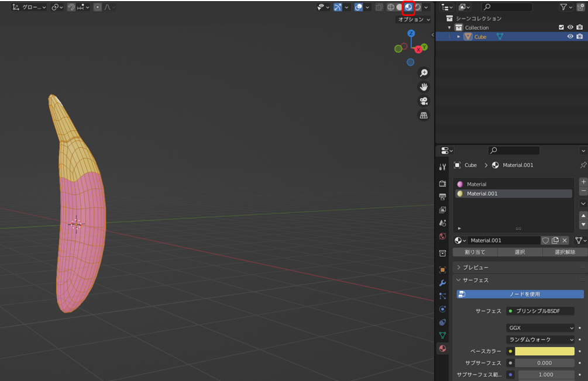Click Cube's mesh data icon in outliner
This screenshot has width=588, height=381.
pyautogui.click(x=500, y=36)
